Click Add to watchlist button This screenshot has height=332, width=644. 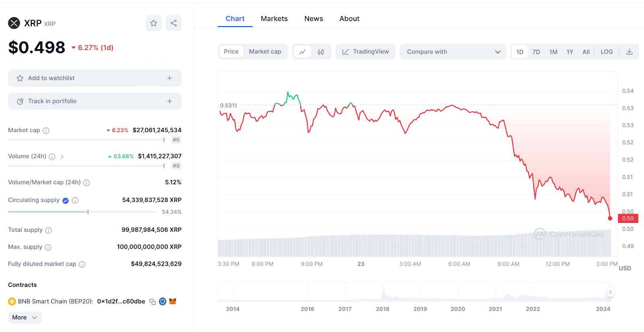click(x=95, y=78)
